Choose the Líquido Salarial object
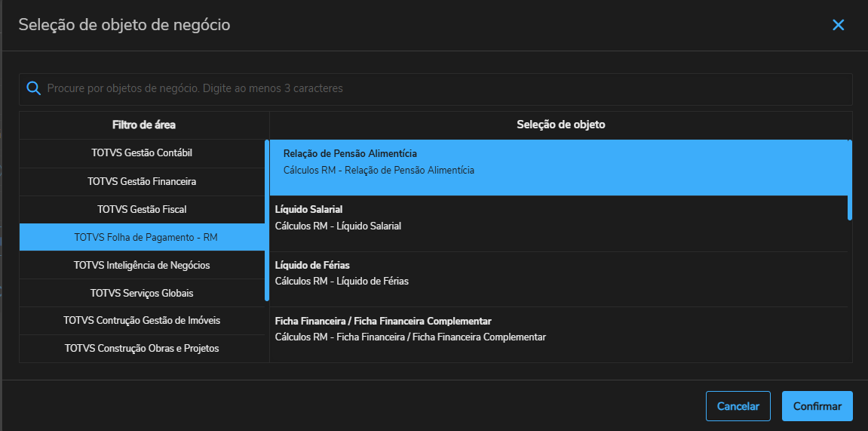The width and height of the screenshot is (868, 431). coord(558,217)
